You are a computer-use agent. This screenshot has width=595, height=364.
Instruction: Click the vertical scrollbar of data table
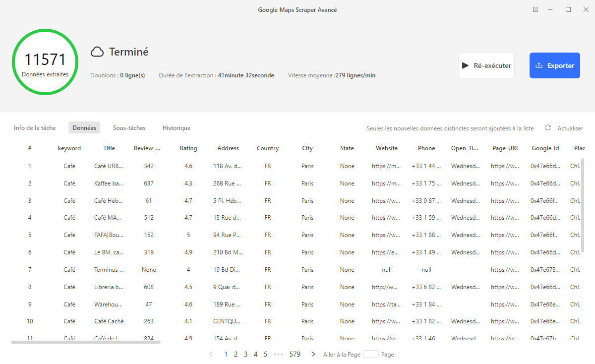click(583, 206)
